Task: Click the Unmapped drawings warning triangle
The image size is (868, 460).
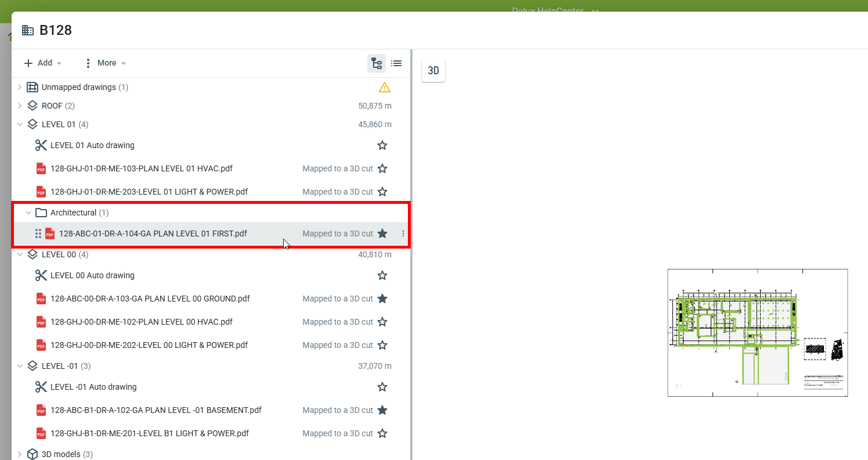Action: point(384,88)
